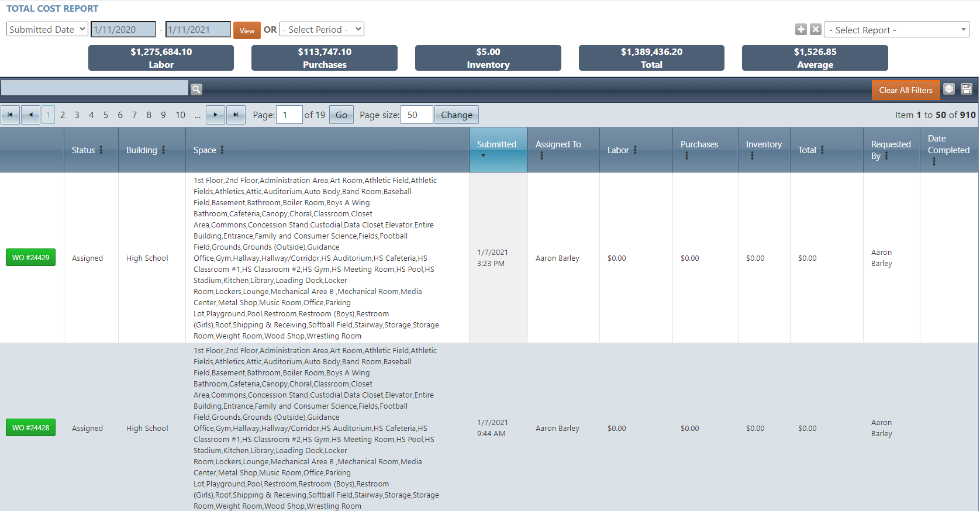This screenshot has height=511, width=980.
Task: Go to the first page arrow
Action: (10, 115)
